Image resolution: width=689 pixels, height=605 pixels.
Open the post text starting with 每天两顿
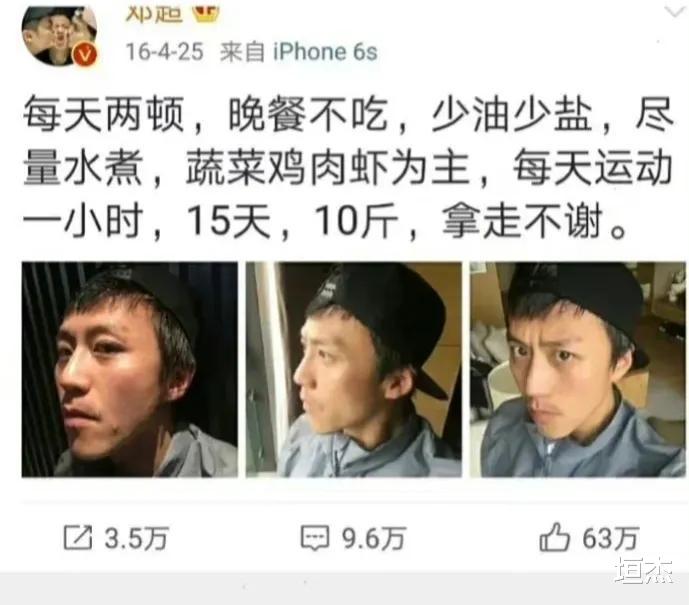tap(347, 167)
